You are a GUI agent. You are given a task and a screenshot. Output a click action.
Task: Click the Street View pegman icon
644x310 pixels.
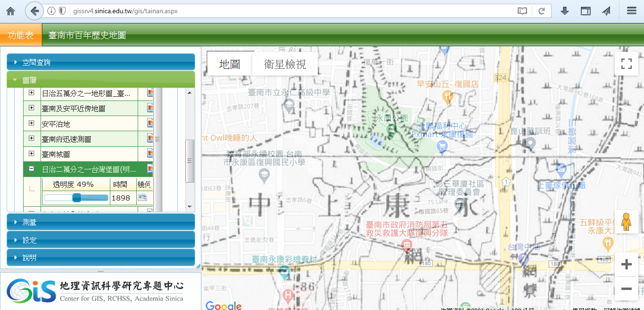pyautogui.click(x=626, y=222)
